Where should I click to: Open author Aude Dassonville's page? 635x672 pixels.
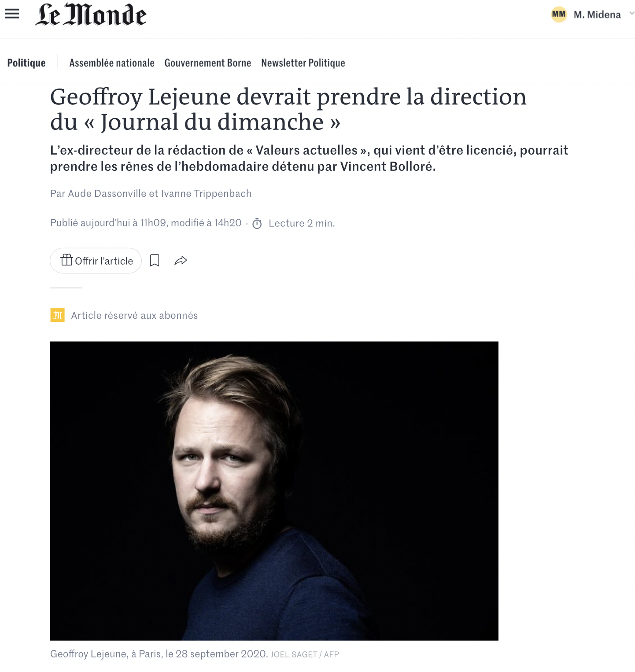pyautogui.click(x=107, y=194)
